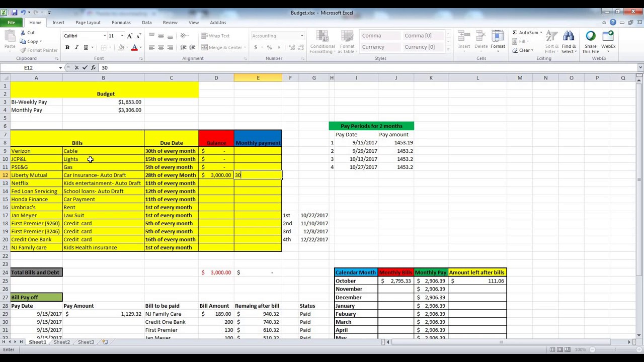Click the dollar accounting format icon
Screen dimensions: 644x362
256,47
